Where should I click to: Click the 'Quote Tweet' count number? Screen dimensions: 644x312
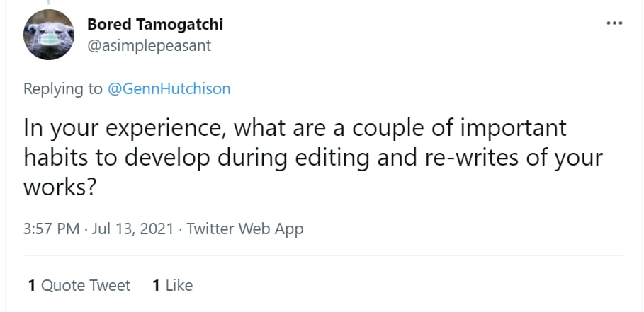coord(32,285)
